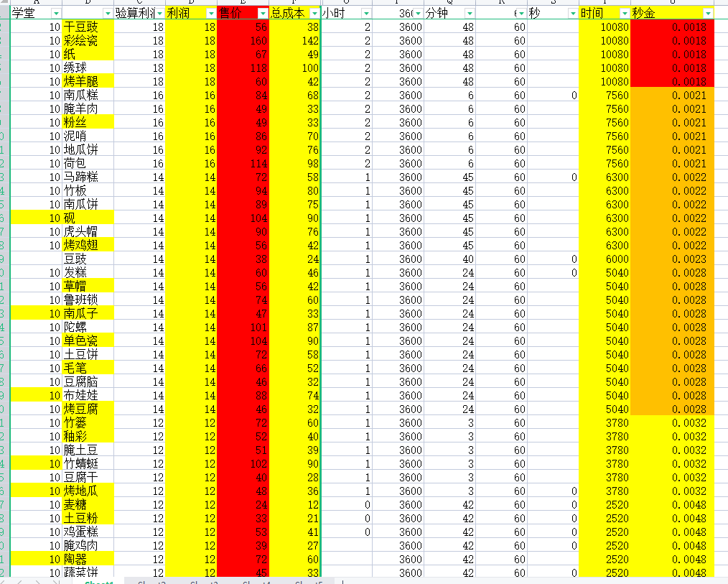Open the 学堂 column filter dropdown
Viewport: 728px width, 584px height.
click(x=55, y=14)
